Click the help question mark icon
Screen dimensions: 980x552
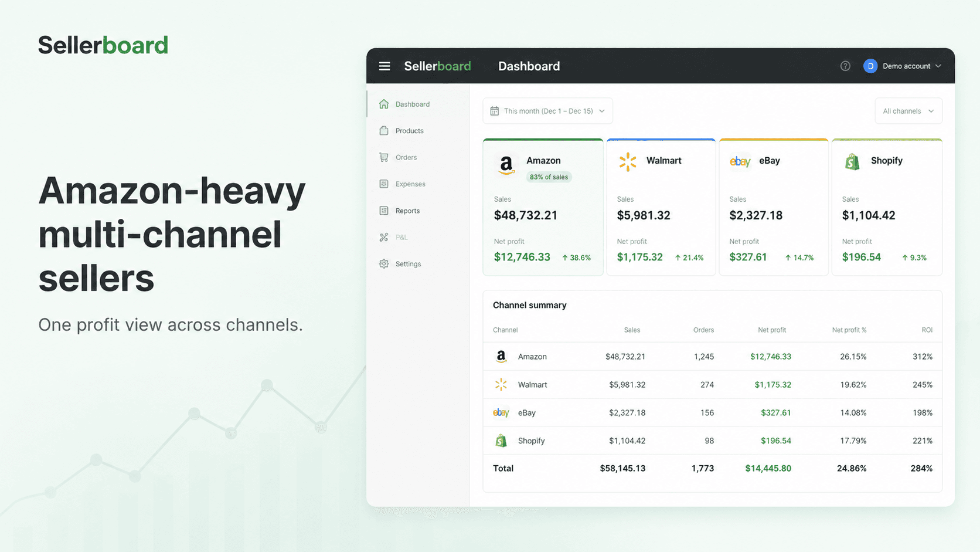pyautogui.click(x=845, y=66)
